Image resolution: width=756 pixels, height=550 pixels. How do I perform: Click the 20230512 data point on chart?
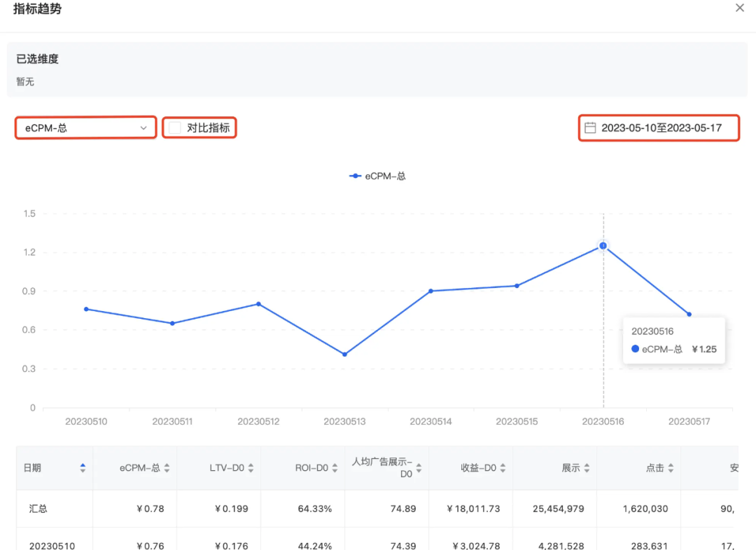point(259,304)
